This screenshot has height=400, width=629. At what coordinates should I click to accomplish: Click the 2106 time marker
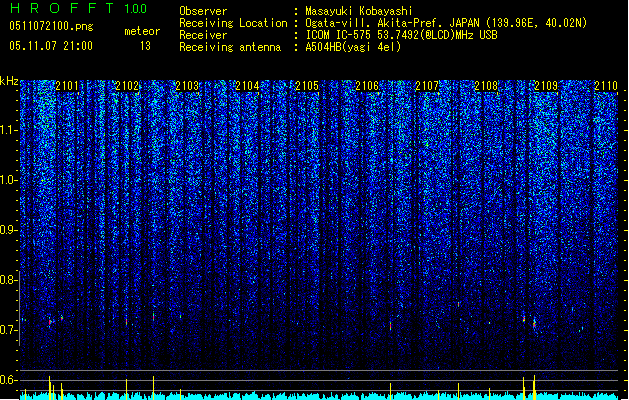367,86
